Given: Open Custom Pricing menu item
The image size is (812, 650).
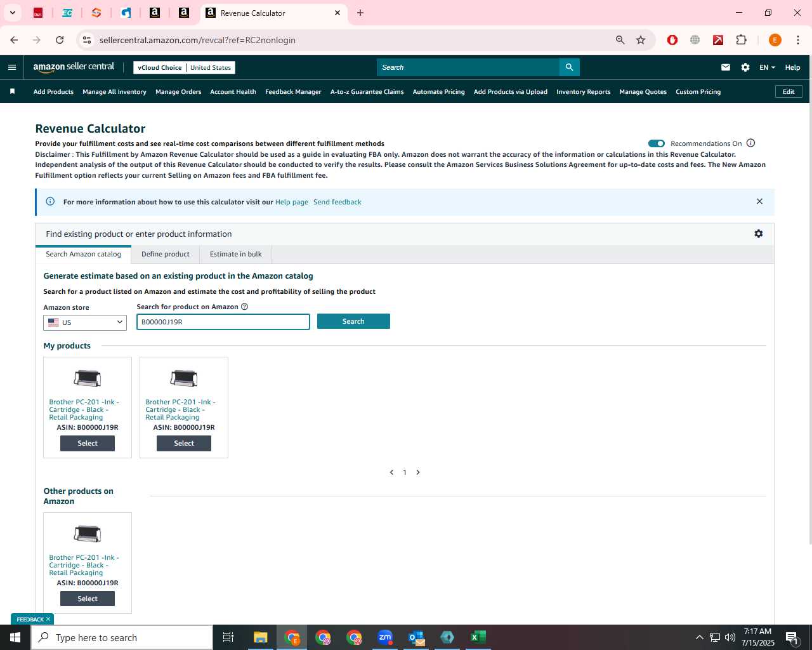Looking at the screenshot, I should click(x=698, y=91).
